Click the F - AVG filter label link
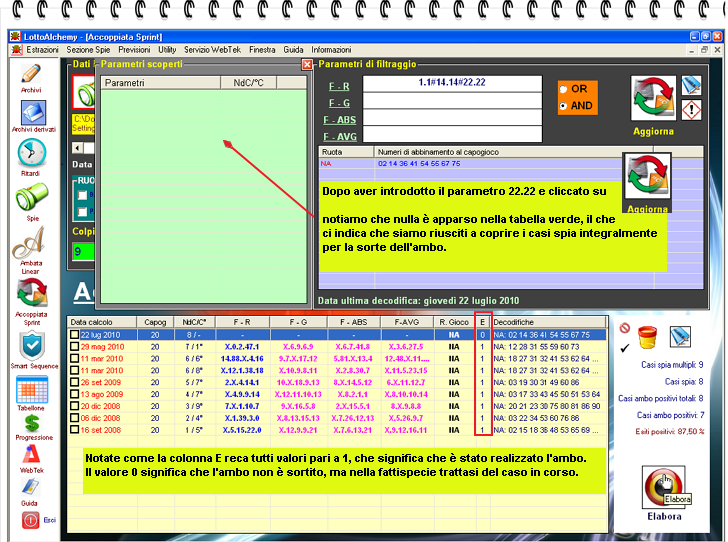The image size is (728, 542). click(340, 137)
